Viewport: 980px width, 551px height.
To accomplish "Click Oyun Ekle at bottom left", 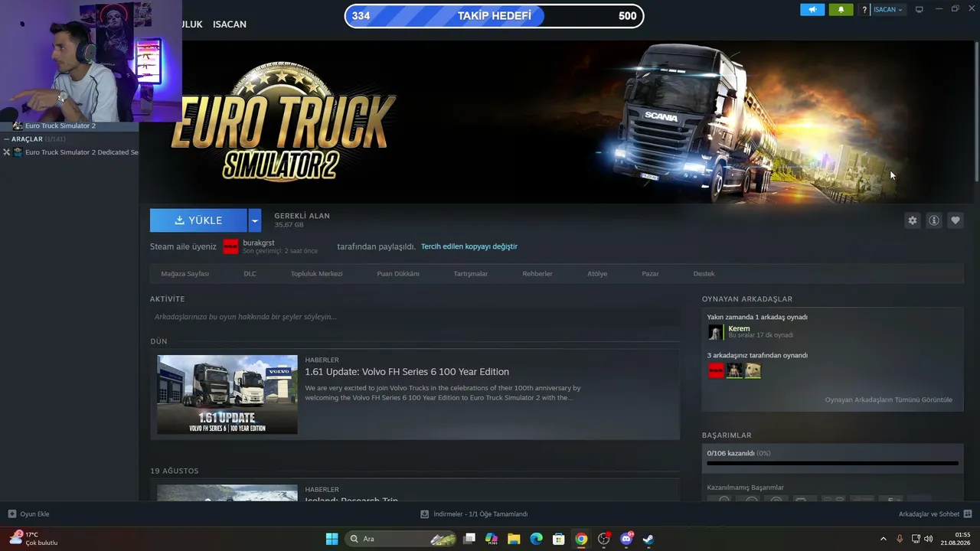I will pos(28,514).
